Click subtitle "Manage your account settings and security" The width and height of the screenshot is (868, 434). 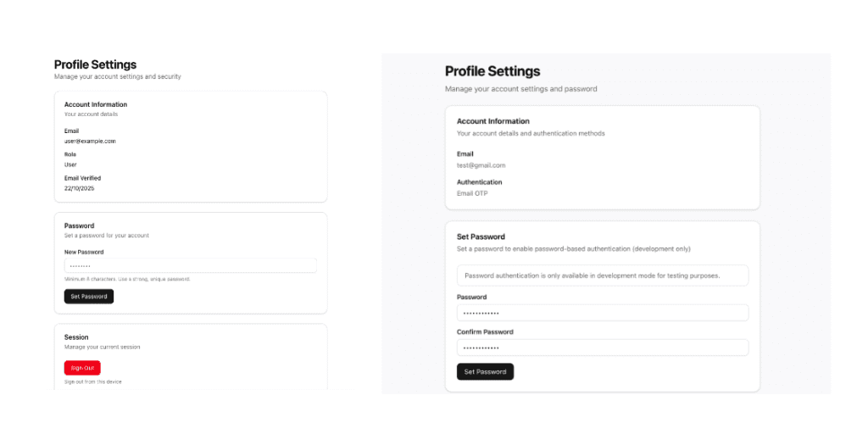[118, 77]
